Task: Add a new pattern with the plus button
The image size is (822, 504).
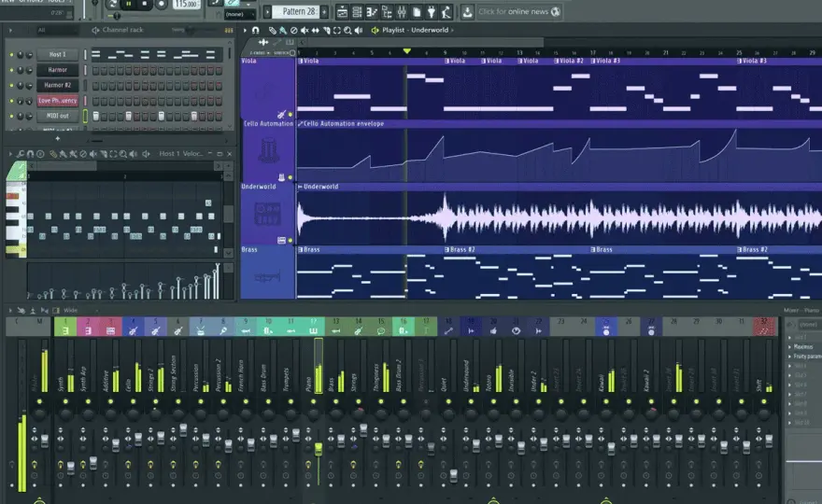Action: (324, 11)
